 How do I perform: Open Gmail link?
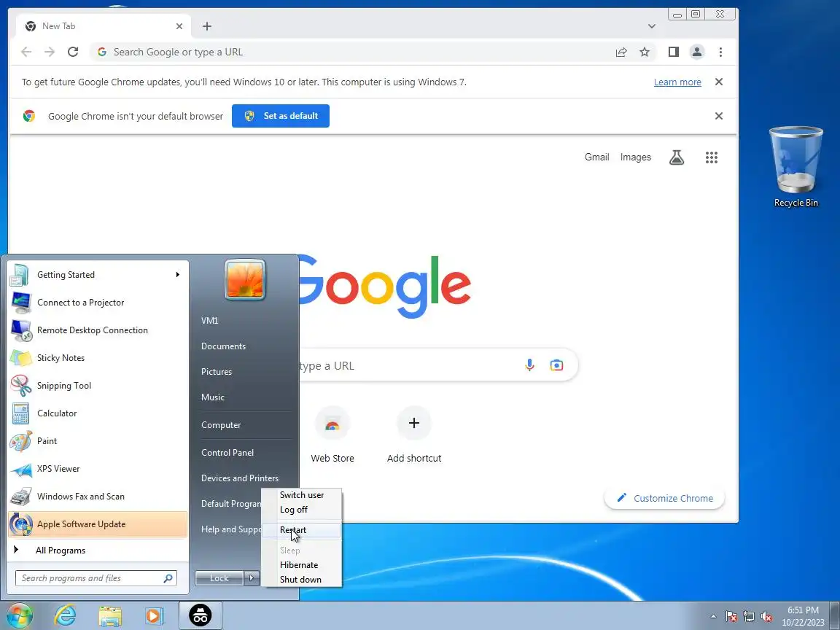[x=596, y=157]
